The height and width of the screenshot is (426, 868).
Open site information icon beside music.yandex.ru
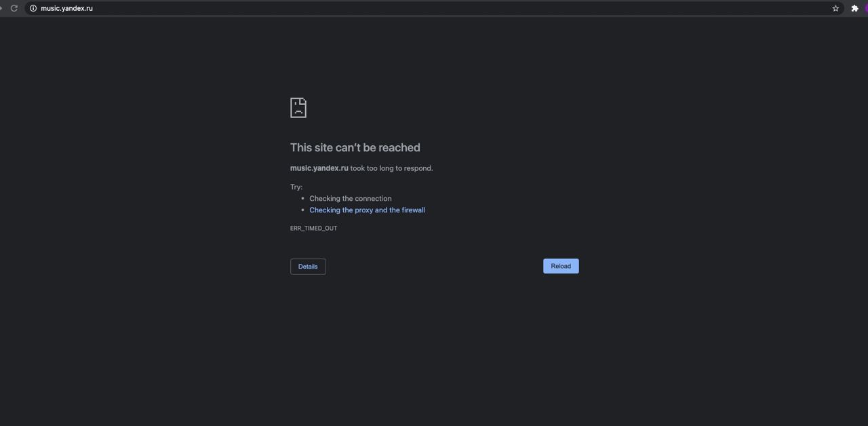click(33, 8)
